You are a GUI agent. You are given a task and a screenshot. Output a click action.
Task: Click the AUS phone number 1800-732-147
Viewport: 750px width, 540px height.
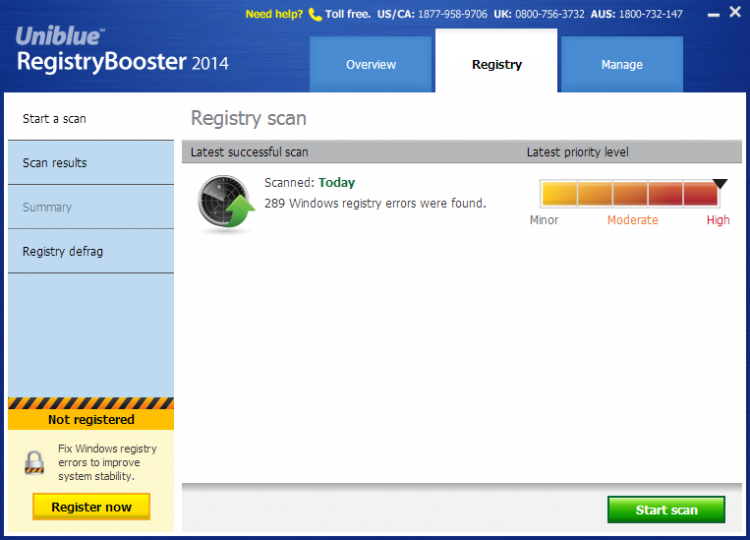point(651,14)
